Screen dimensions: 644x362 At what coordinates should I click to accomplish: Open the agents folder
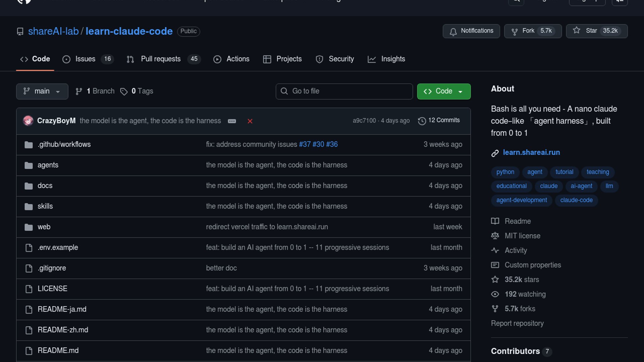pyautogui.click(x=48, y=165)
